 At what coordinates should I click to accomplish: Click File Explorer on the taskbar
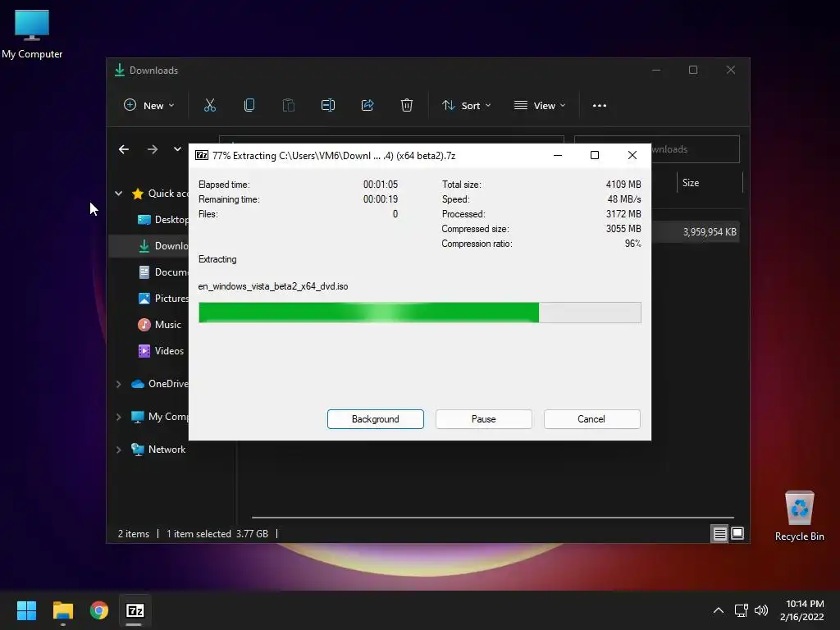pos(62,610)
